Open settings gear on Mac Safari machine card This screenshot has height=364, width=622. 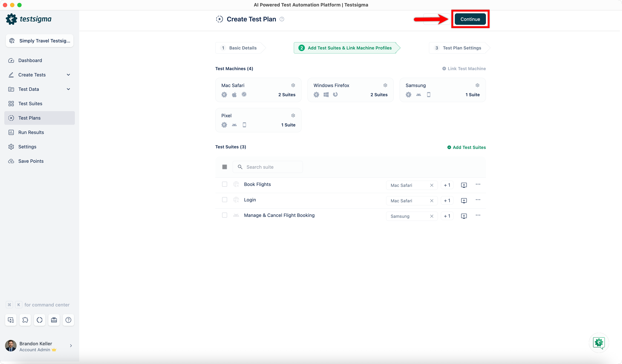(293, 85)
